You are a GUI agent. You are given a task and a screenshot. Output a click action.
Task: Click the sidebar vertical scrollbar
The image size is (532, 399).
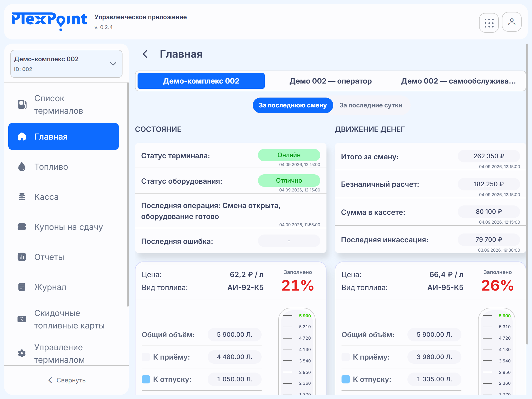[128, 195]
